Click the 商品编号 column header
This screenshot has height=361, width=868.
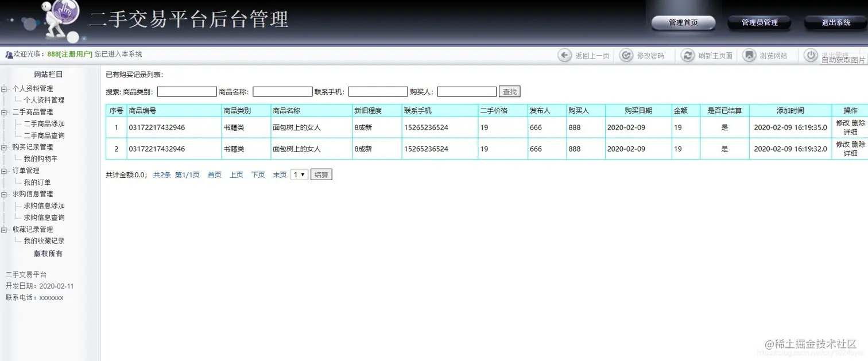tap(174, 110)
